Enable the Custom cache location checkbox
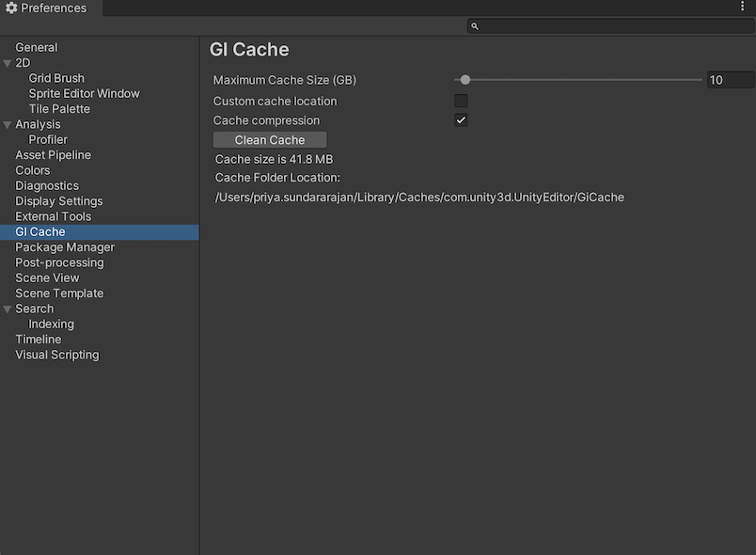Image resolution: width=756 pixels, height=555 pixels. (x=461, y=101)
